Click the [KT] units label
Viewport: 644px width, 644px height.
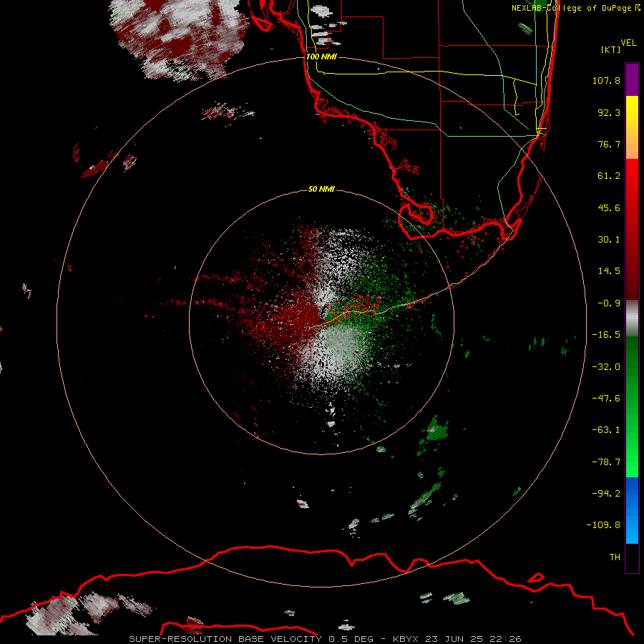[x=610, y=49]
